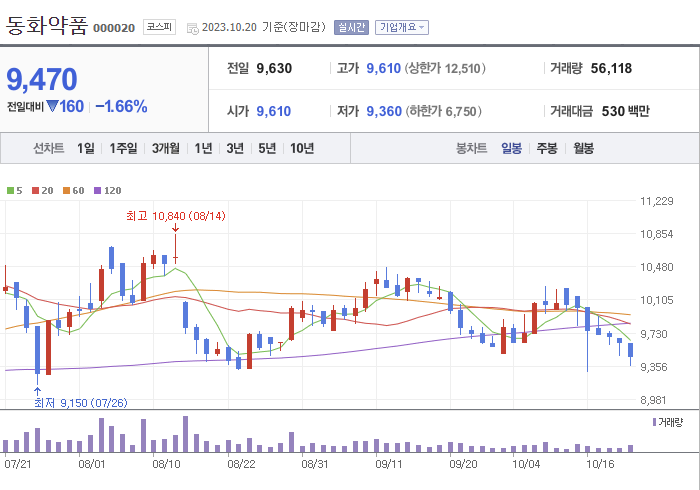Click the 하한가 6,750 text

pyautogui.click(x=444, y=111)
